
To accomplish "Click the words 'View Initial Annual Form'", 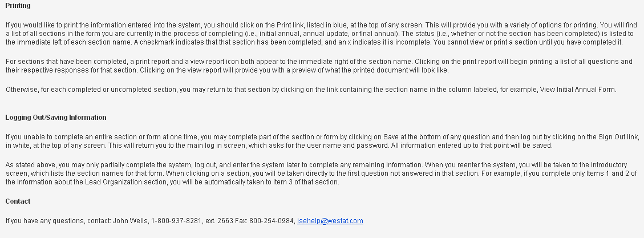I will click(x=577, y=90).
